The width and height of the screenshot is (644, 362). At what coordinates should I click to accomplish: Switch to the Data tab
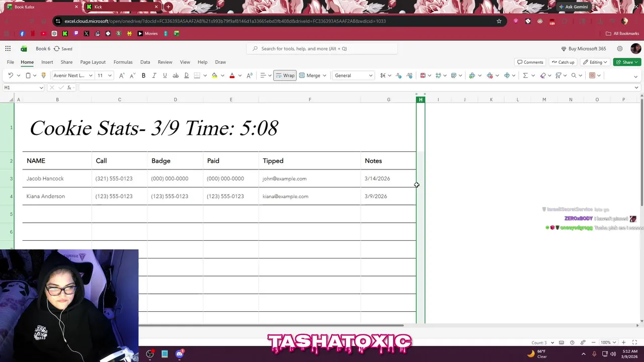pos(145,62)
